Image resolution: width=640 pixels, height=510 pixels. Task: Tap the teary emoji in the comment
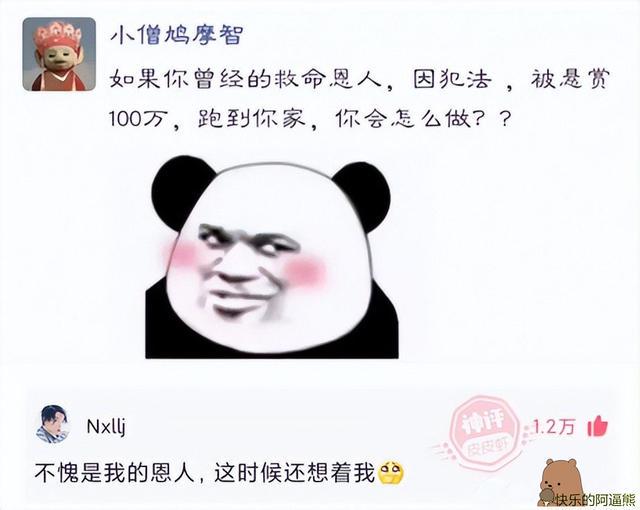point(391,473)
